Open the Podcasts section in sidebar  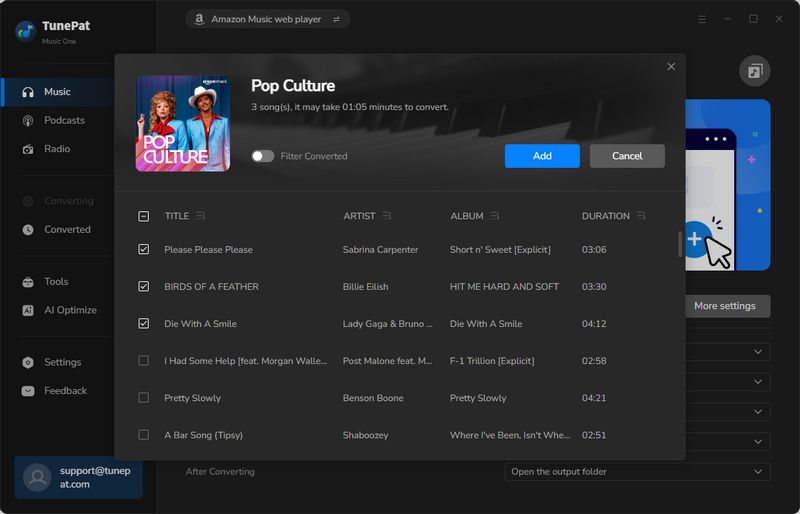point(64,120)
